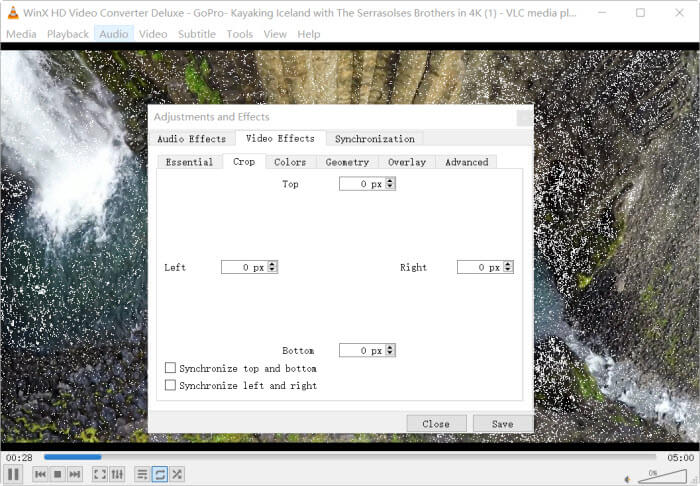Show the playlist panel
This screenshot has height=486, width=700.
coord(142,474)
